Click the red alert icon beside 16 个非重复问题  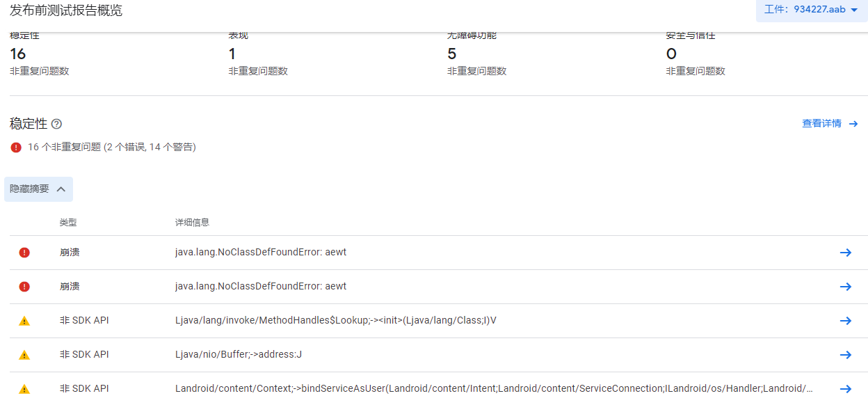15,147
